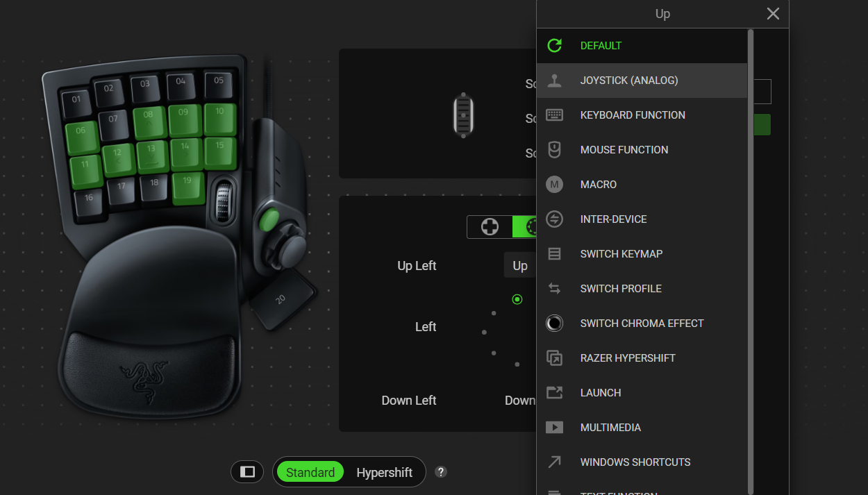Click the Down Left direction label

(409, 401)
